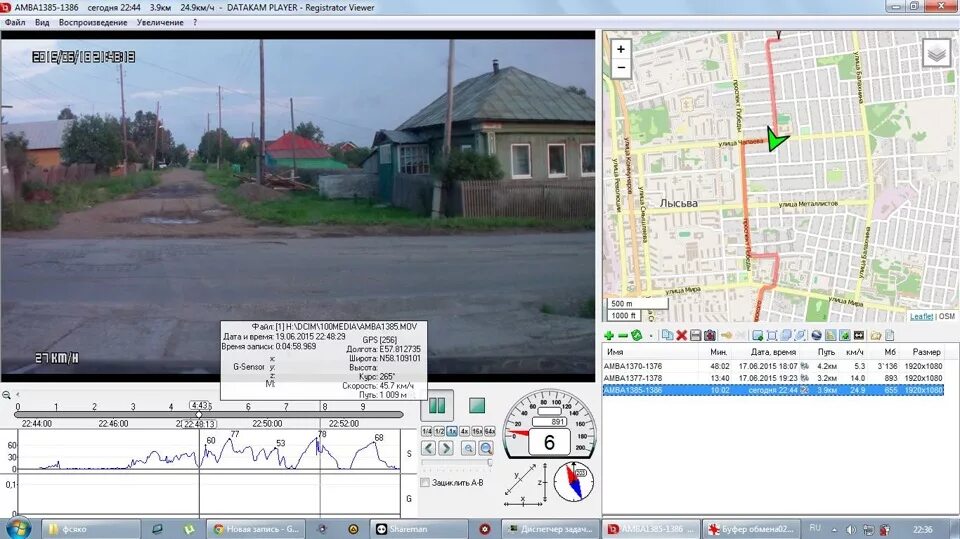Click the green minus remove icon

(623, 336)
